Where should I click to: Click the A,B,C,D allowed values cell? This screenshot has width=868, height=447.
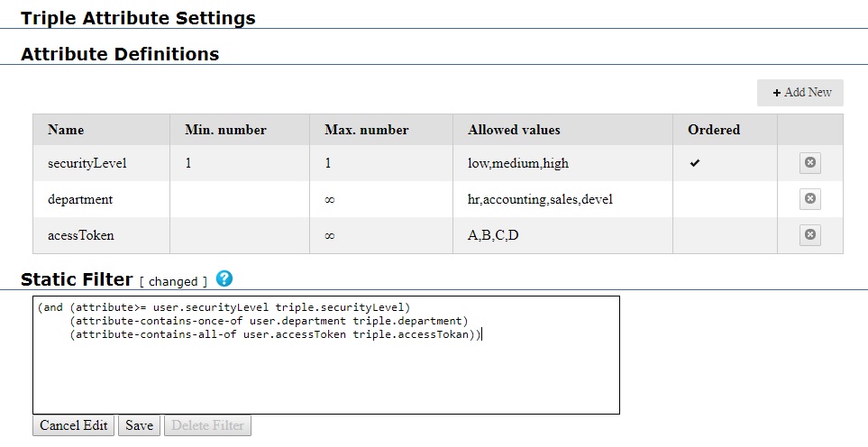[493, 235]
